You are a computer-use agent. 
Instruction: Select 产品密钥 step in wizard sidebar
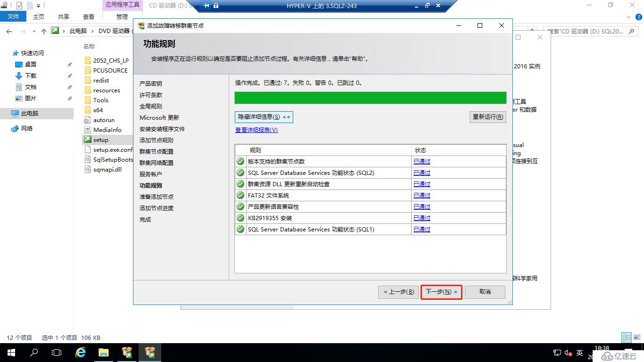pyautogui.click(x=151, y=84)
